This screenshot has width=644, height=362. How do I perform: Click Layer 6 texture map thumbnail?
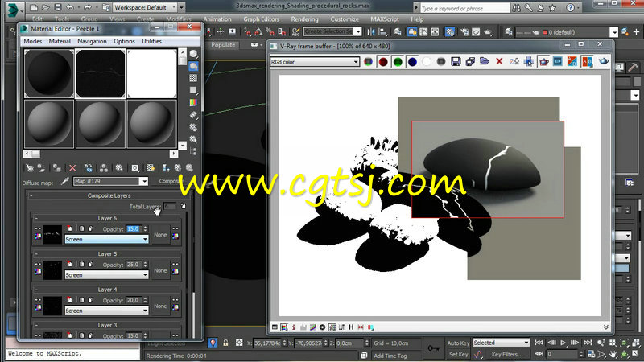tap(52, 235)
